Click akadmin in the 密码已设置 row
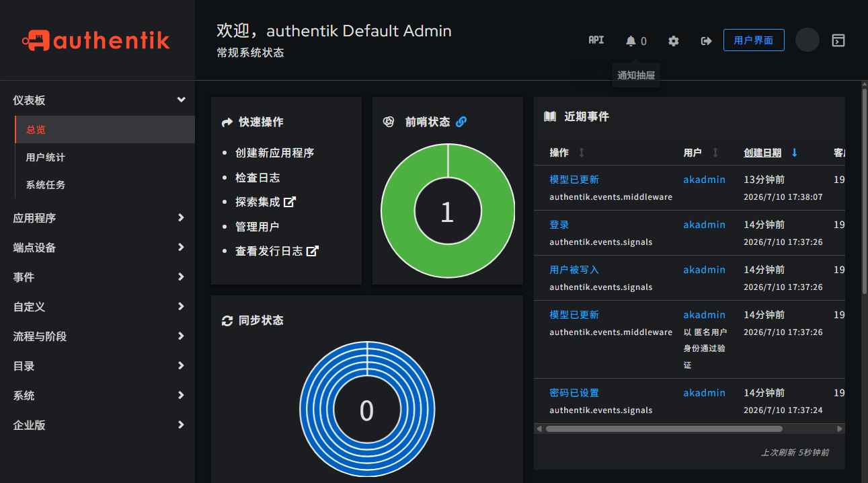 point(705,393)
